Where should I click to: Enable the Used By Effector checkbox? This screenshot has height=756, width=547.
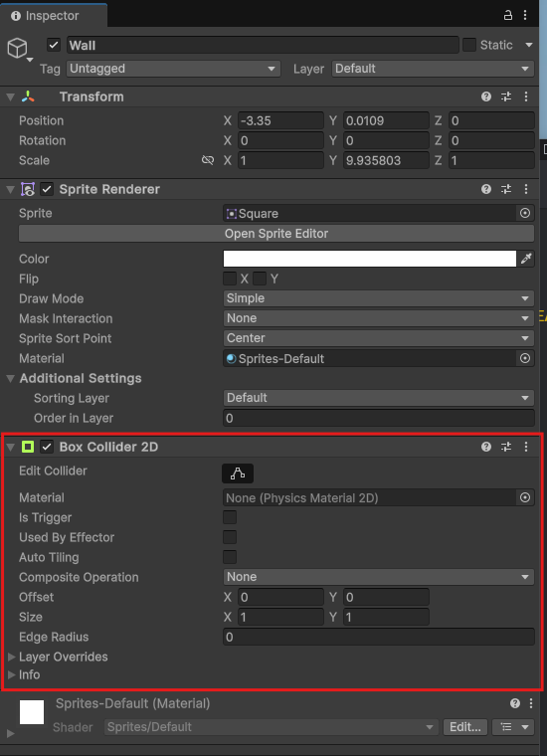coord(230,537)
